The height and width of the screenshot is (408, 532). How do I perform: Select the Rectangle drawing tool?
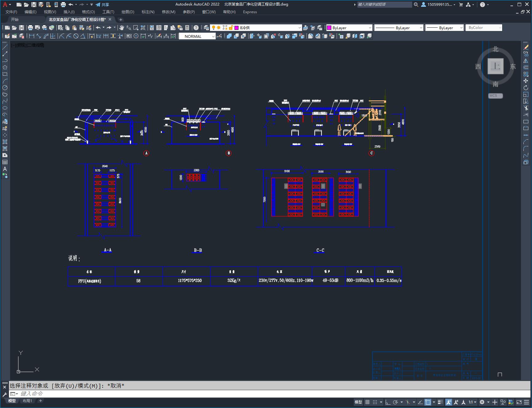5,74
